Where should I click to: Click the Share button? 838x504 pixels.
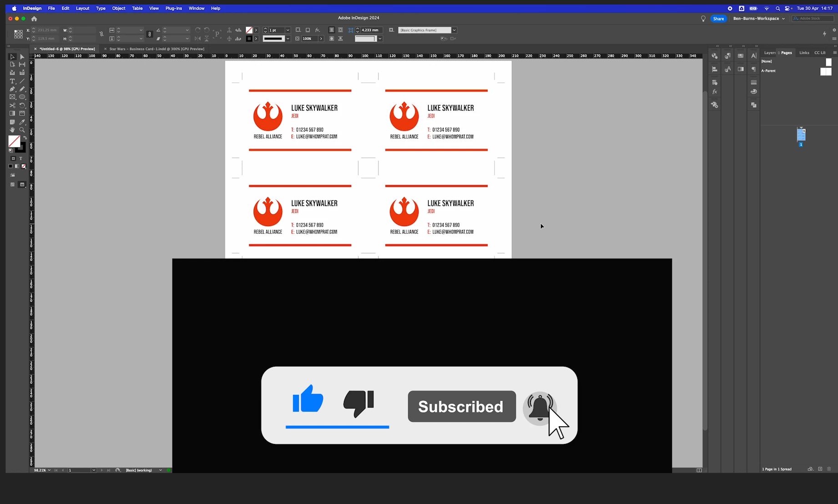718,19
